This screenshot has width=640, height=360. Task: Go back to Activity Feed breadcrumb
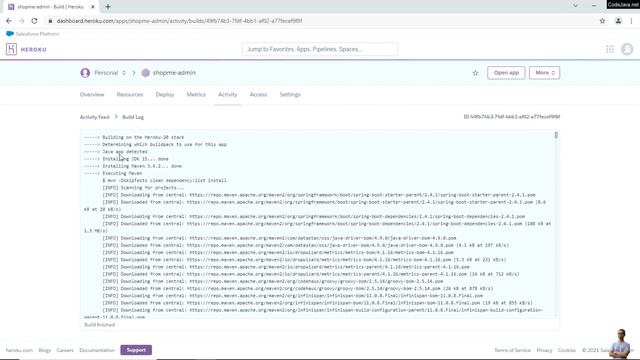[94, 117]
